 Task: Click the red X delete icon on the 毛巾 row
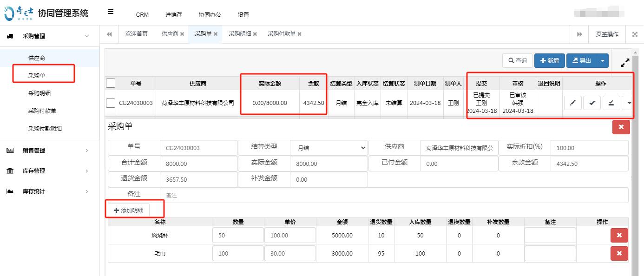click(619, 253)
